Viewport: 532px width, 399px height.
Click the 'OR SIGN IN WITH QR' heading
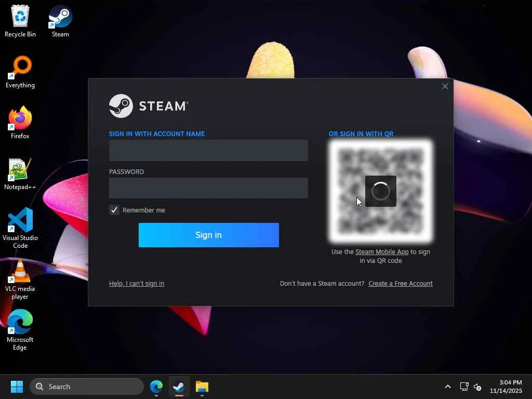pyautogui.click(x=361, y=134)
